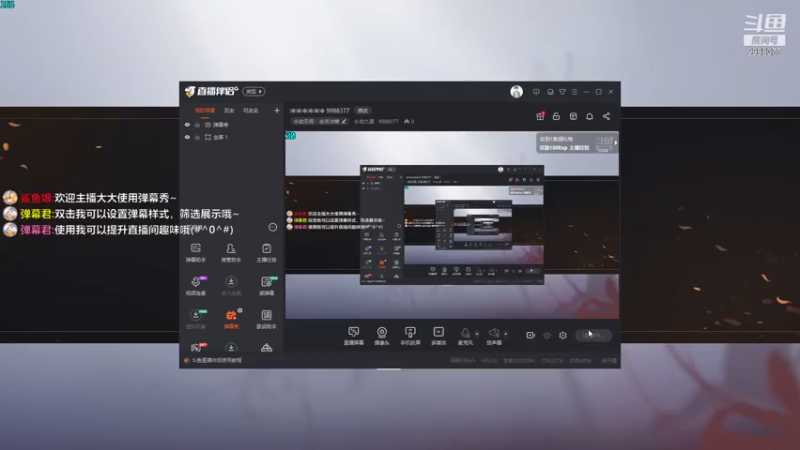Image resolution: width=800 pixels, height=450 pixels.
Task: Open the highlighted orange 弹幕秀 tool
Action: point(231,319)
